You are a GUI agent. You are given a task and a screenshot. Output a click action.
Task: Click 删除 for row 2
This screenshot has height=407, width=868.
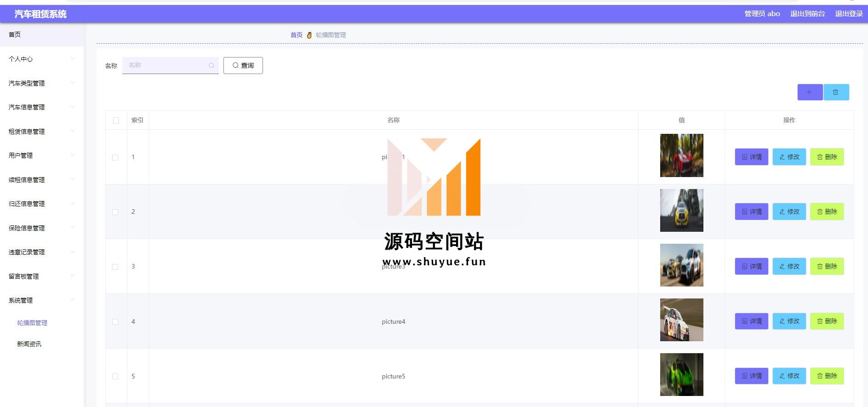827,212
